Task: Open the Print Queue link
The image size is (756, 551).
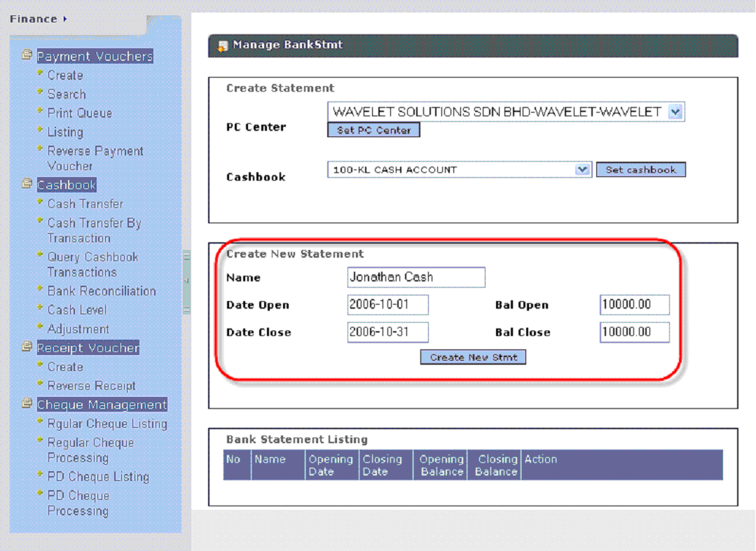Action: (79, 113)
